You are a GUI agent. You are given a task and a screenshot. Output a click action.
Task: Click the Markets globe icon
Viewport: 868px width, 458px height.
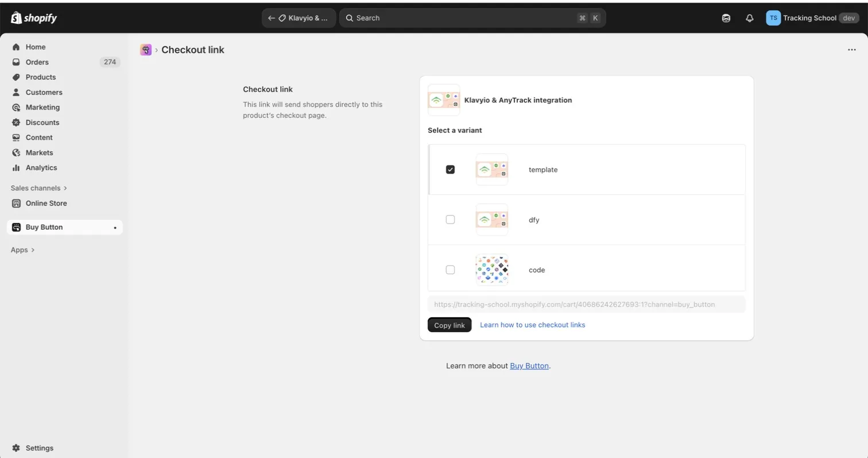point(16,152)
